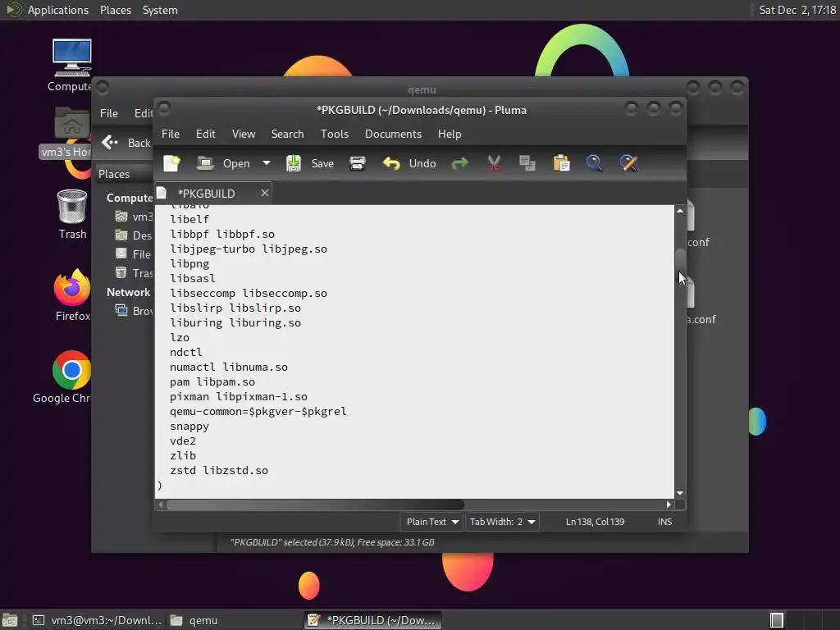840x630 pixels.
Task: Open Pluma's Edit menu
Action: [205, 134]
